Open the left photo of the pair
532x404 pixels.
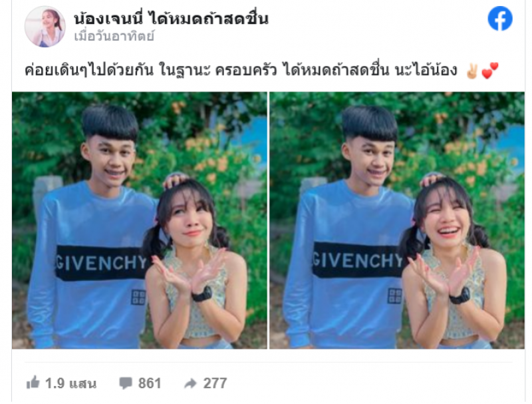[140, 220]
